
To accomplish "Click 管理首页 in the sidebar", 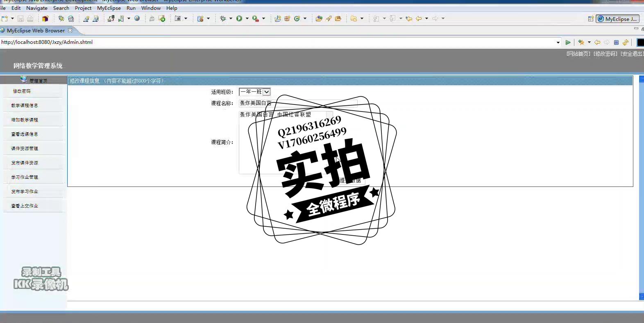I will coord(38,81).
